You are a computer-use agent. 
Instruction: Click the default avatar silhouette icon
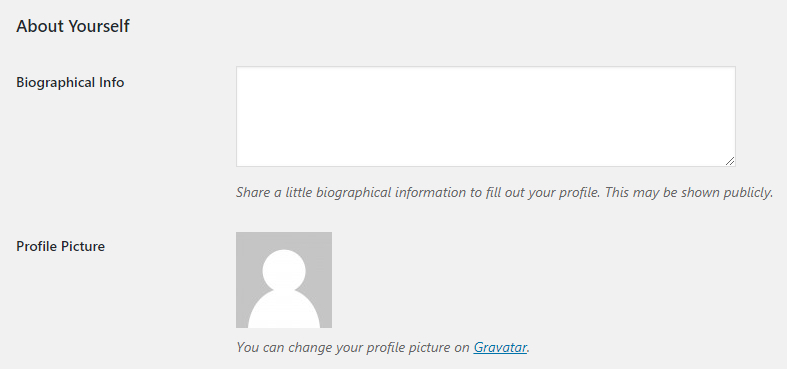[x=284, y=289]
